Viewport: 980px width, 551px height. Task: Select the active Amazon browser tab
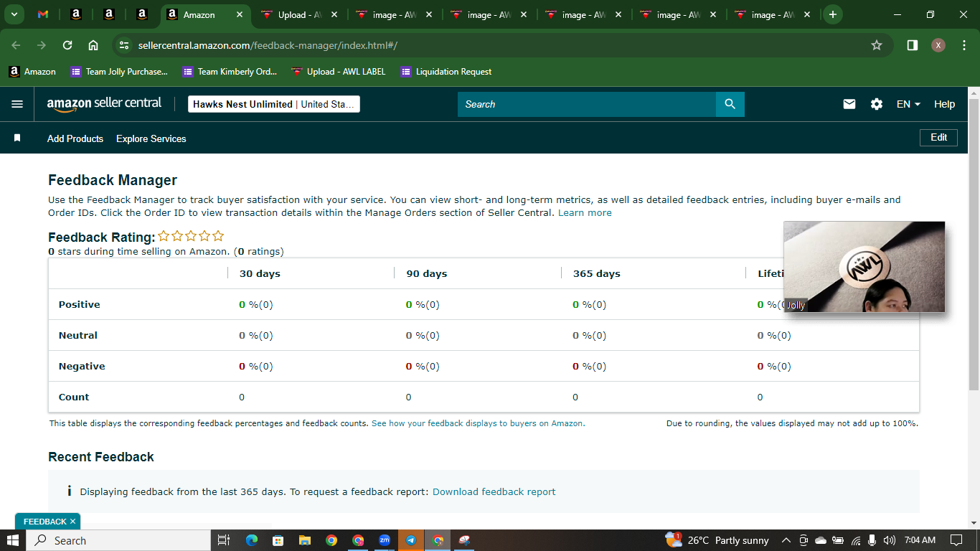[x=204, y=14]
